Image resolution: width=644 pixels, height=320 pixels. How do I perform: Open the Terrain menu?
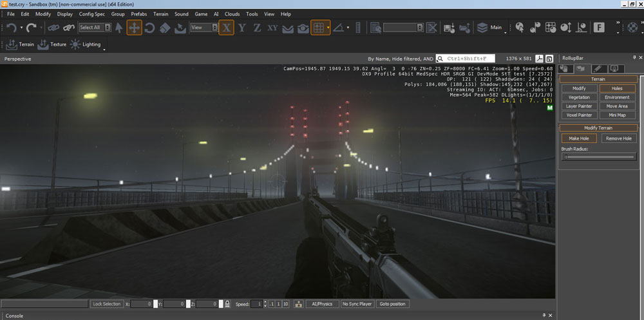coord(160,14)
